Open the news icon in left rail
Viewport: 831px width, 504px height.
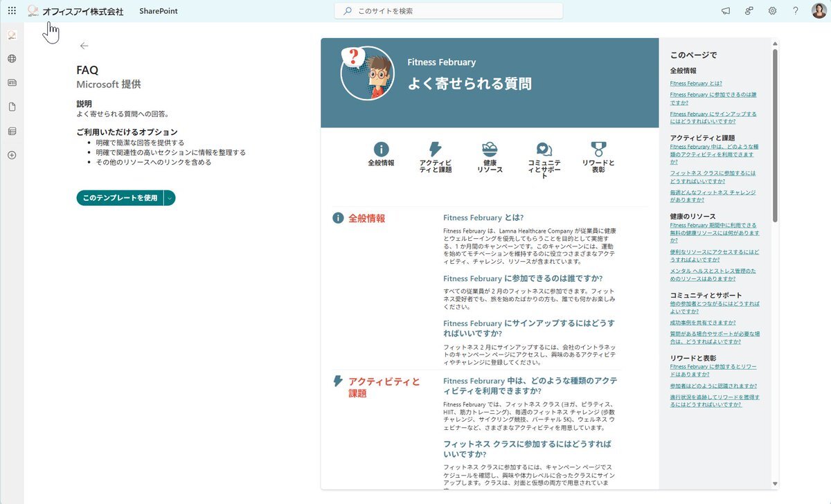tap(12, 82)
